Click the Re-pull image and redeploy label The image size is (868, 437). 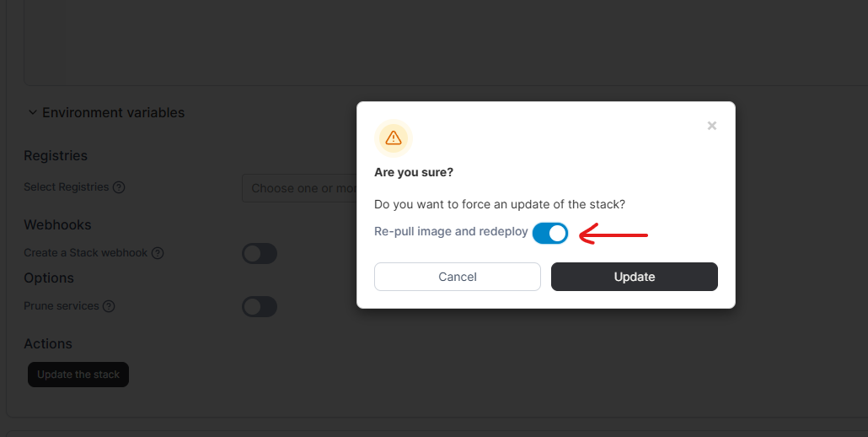pyautogui.click(x=451, y=232)
